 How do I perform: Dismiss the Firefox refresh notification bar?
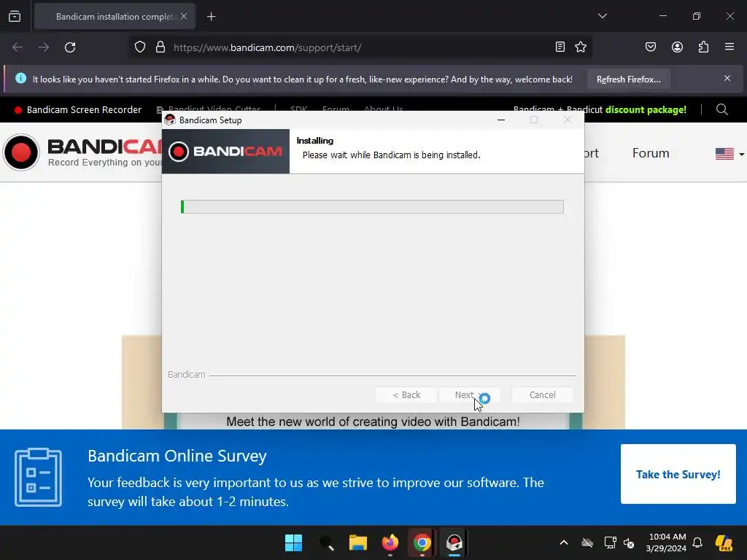[x=727, y=78]
